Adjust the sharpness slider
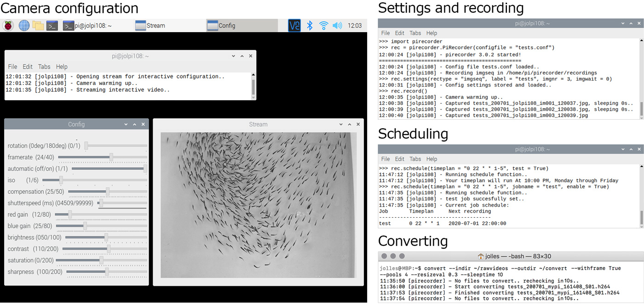The image size is (644, 306). 107,272
